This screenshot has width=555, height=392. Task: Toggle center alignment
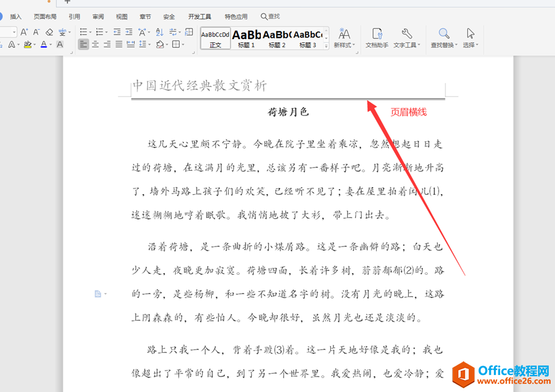click(95, 44)
